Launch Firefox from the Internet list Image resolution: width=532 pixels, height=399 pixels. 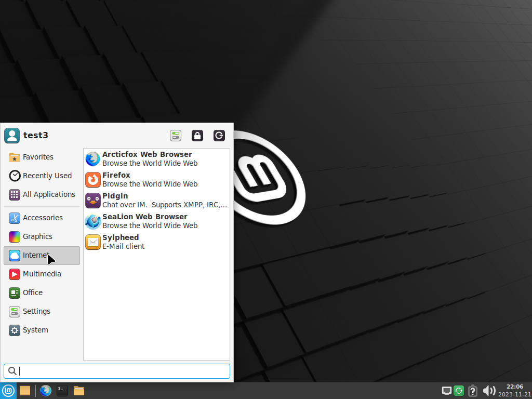point(156,179)
